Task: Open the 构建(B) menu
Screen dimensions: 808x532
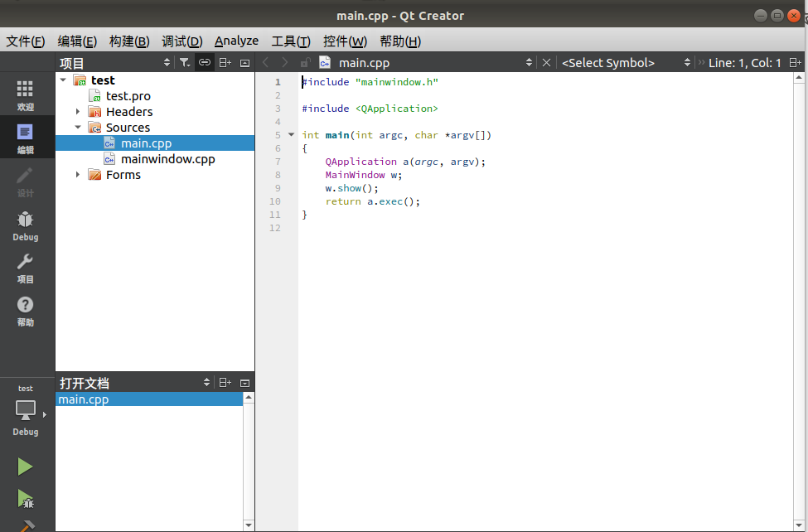Action: pos(128,41)
